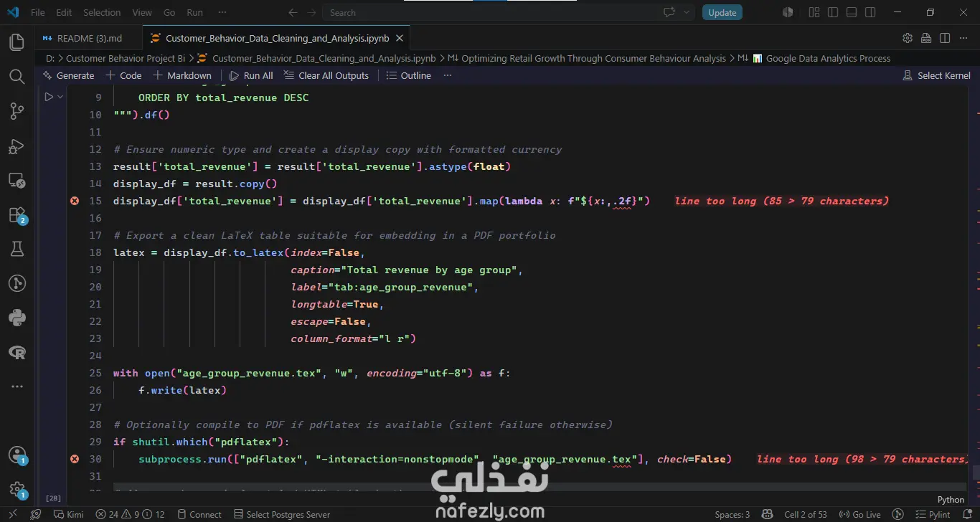Expand the run cell options chevron

tap(60, 97)
